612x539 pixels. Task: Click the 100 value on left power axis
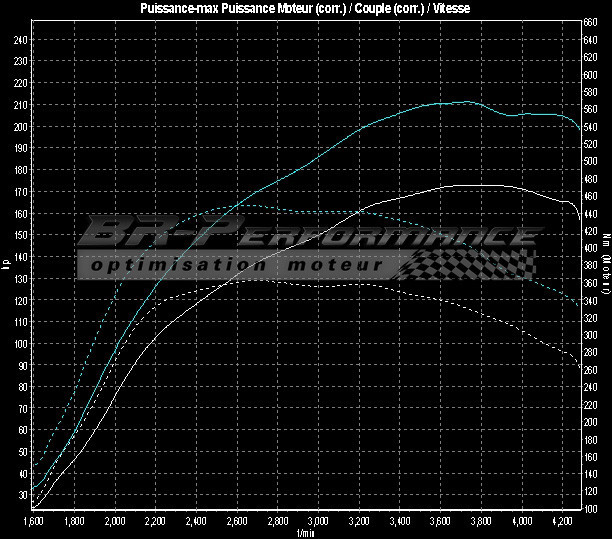pyautogui.click(x=20, y=344)
